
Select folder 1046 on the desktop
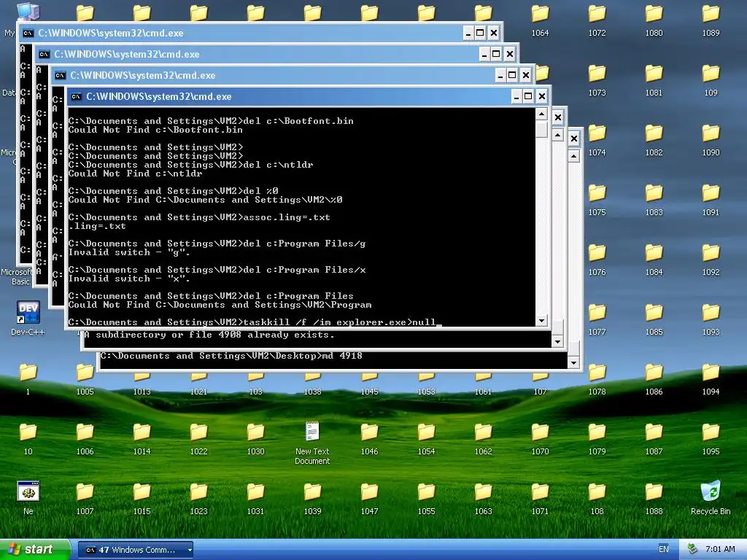[x=369, y=438]
